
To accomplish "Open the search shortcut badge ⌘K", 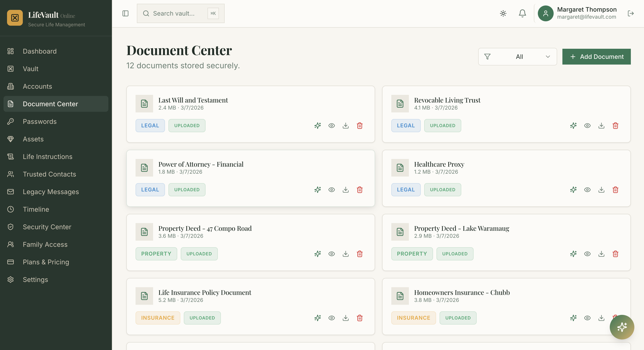I will tap(213, 13).
